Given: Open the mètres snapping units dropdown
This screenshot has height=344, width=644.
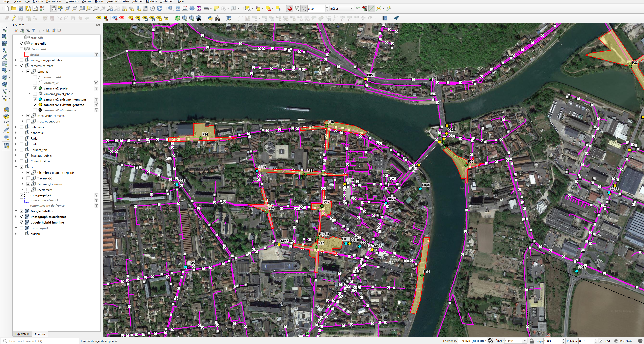Looking at the screenshot, I should click(x=341, y=9).
